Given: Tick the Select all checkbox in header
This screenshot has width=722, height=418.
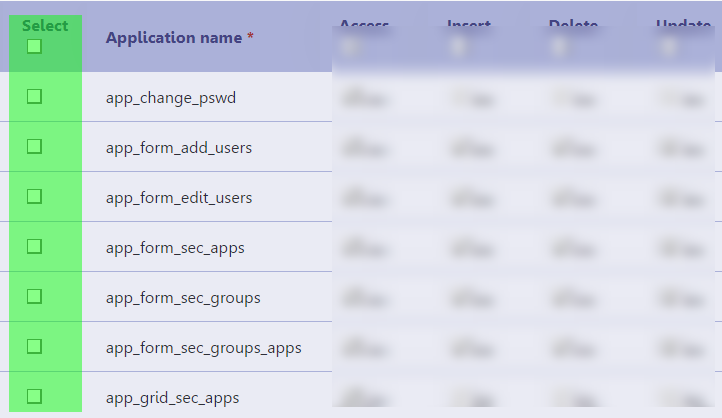Looking at the screenshot, I should [x=34, y=47].
